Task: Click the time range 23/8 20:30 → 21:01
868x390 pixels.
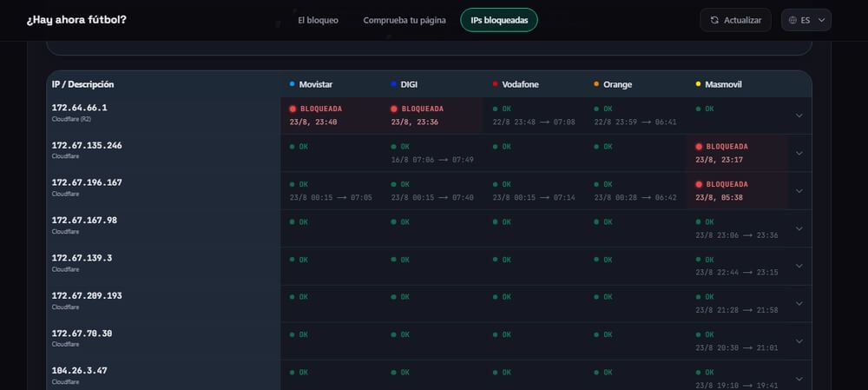Action: coord(737,348)
